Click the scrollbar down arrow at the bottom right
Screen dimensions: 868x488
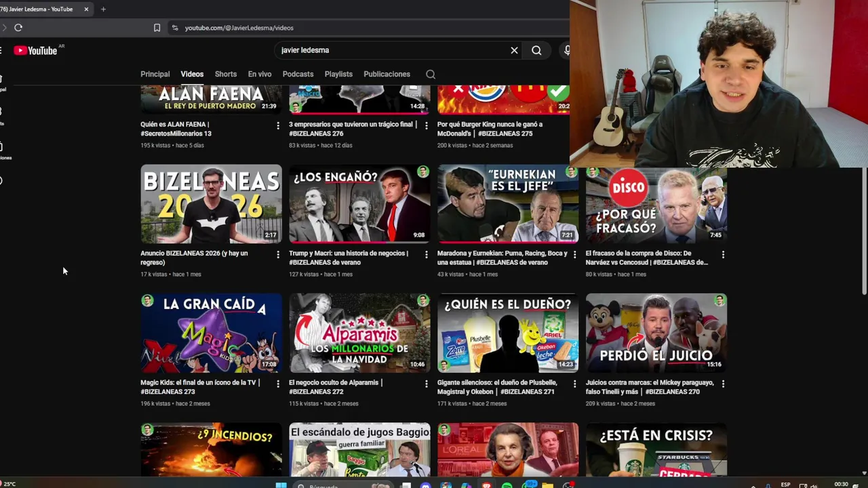click(864, 472)
